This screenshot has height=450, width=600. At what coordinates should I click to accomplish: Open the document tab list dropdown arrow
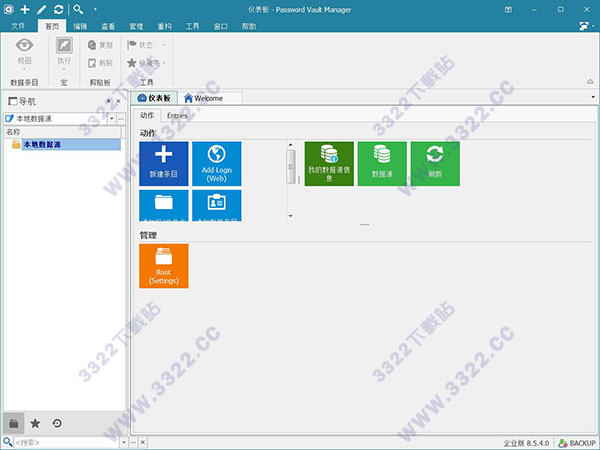pos(593,97)
